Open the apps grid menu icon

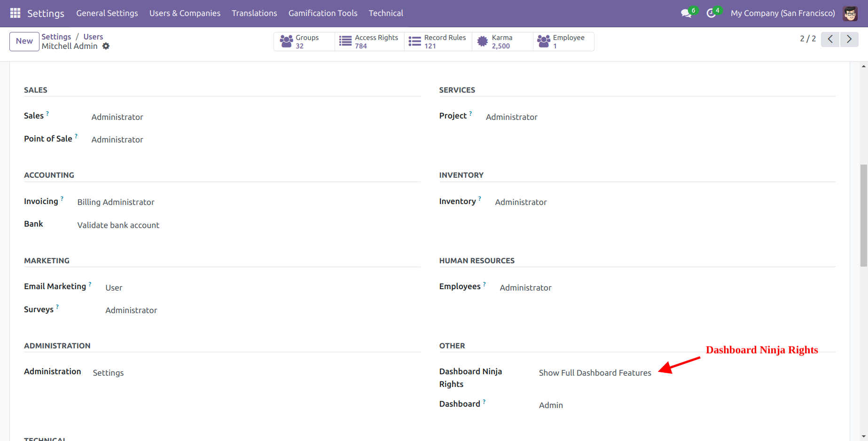[15, 13]
